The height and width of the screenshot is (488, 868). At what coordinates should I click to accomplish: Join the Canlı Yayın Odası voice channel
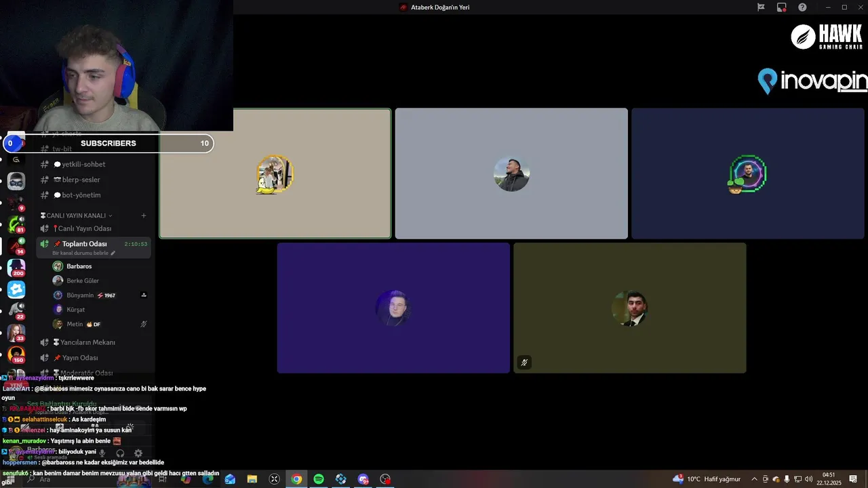[94, 228]
